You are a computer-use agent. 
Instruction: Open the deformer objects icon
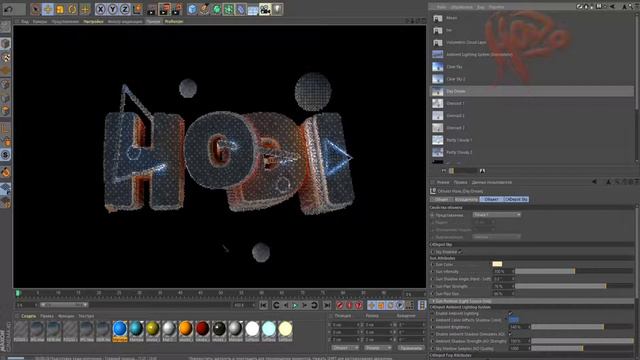(241, 9)
